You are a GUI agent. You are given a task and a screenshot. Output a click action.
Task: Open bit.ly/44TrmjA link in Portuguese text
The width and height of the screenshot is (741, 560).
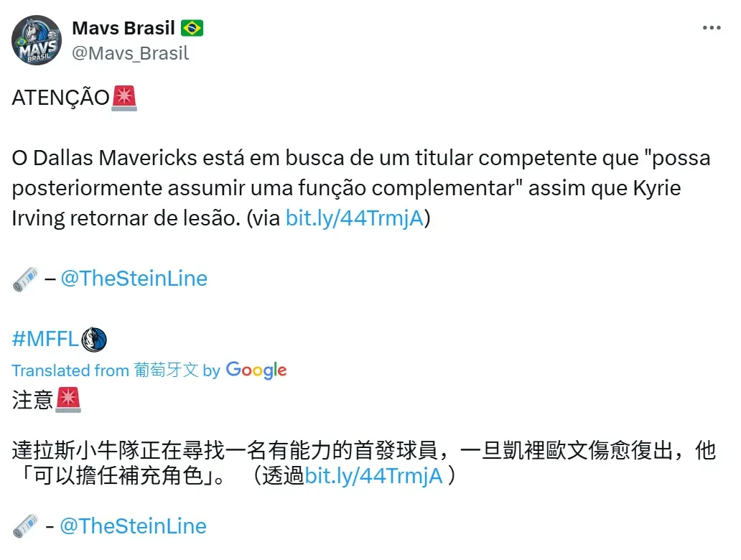[x=355, y=218]
